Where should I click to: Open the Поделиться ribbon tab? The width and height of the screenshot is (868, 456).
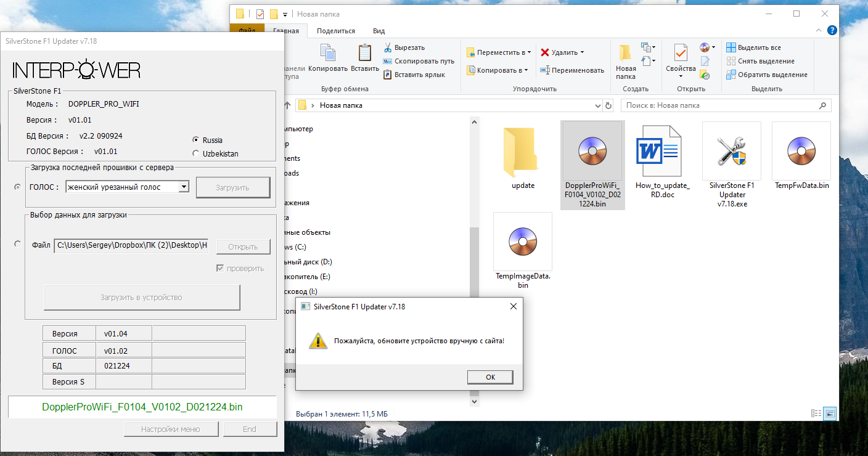click(335, 31)
